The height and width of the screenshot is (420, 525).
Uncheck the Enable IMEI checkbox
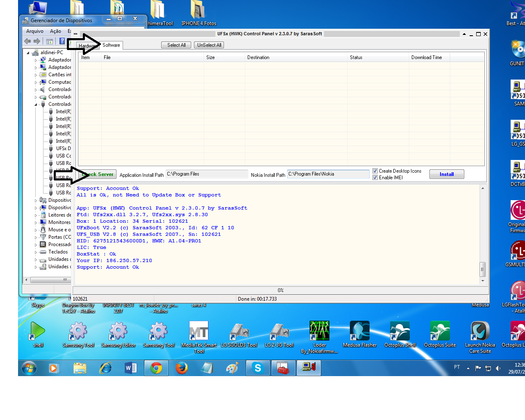point(375,178)
